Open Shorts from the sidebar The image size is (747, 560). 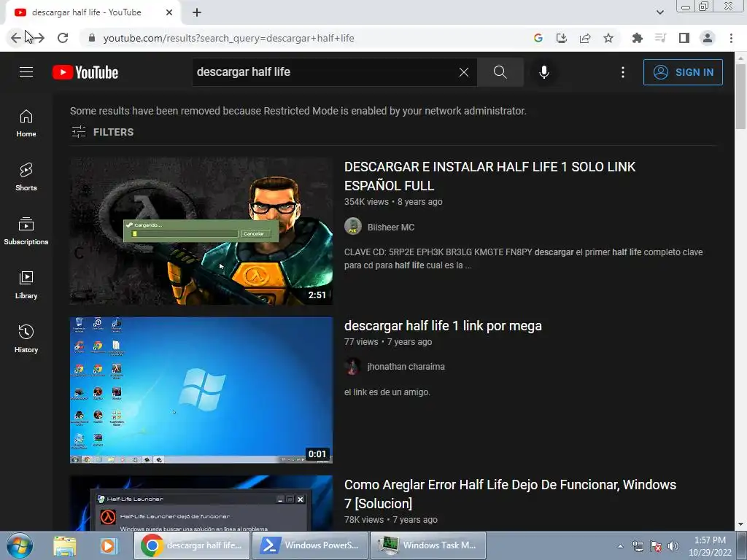26,177
